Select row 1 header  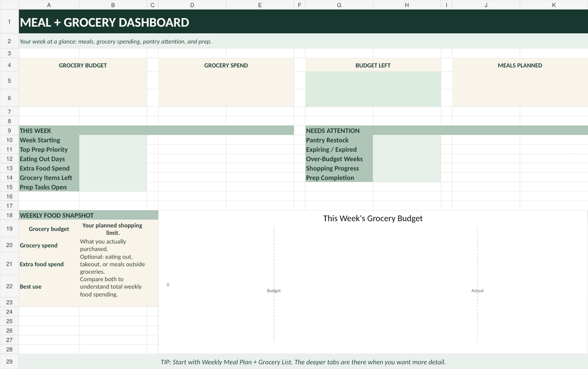pos(9,22)
